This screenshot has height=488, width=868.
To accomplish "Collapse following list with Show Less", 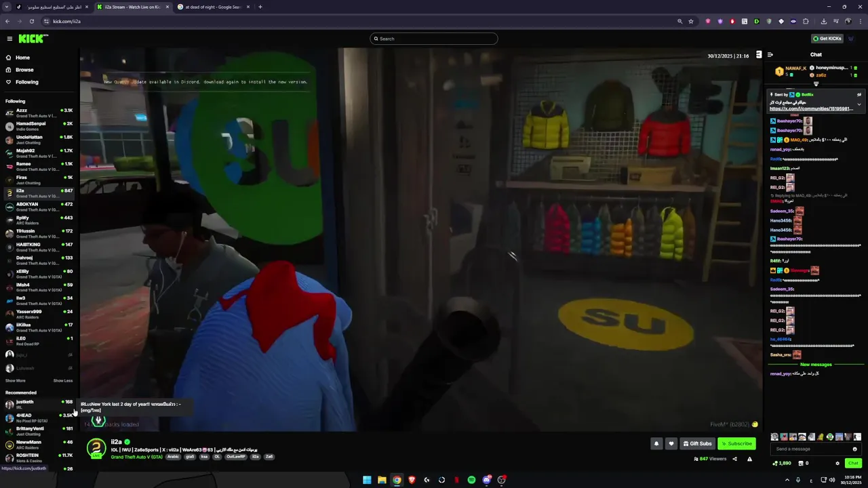I will 63,381.
